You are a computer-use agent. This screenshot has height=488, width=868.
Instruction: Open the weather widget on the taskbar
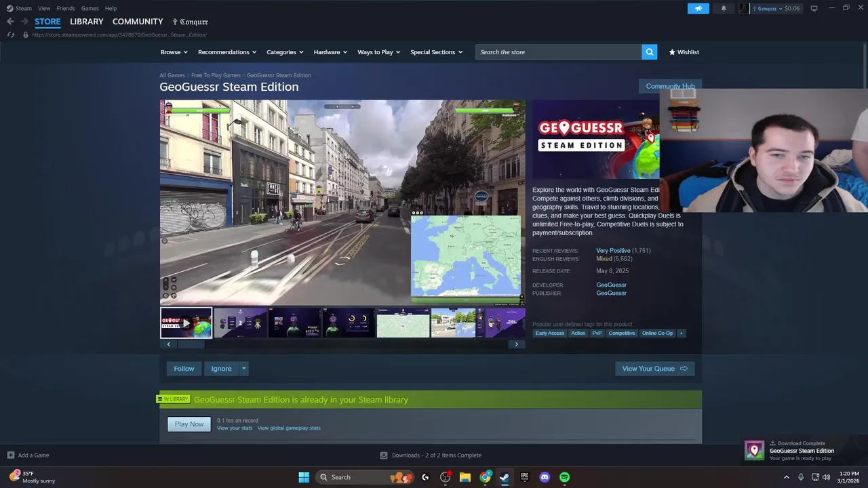(33, 477)
